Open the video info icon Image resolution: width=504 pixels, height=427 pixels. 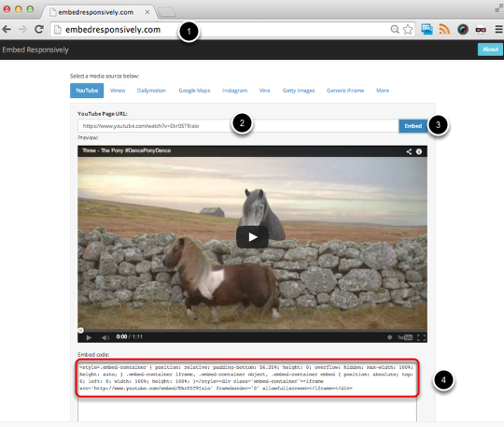click(419, 151)
